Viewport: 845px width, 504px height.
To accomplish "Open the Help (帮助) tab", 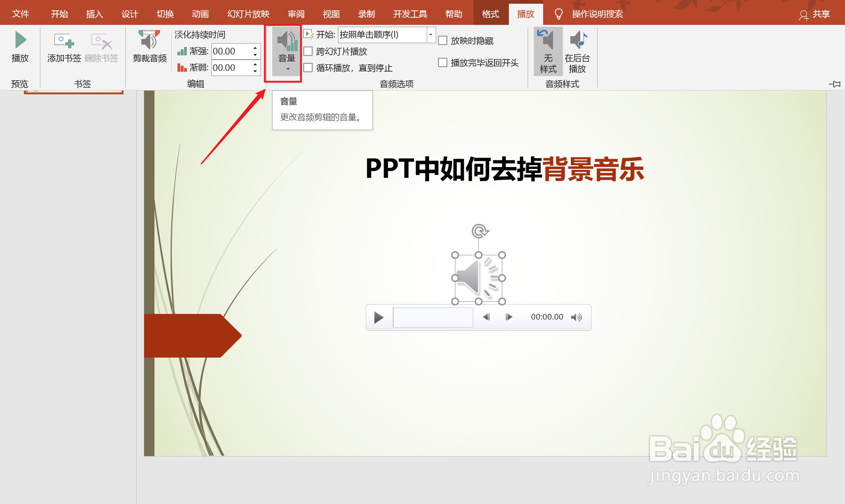I will tap(454, 14).
